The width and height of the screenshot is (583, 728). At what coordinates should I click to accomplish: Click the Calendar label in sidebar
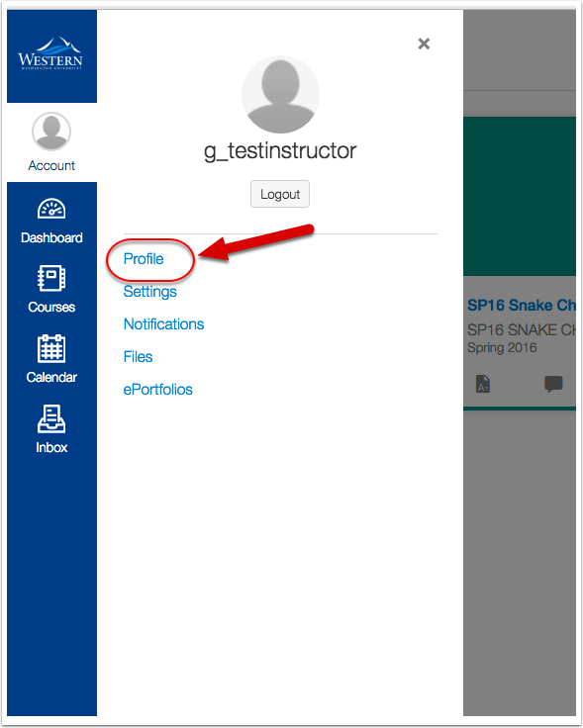click(51, 377)
